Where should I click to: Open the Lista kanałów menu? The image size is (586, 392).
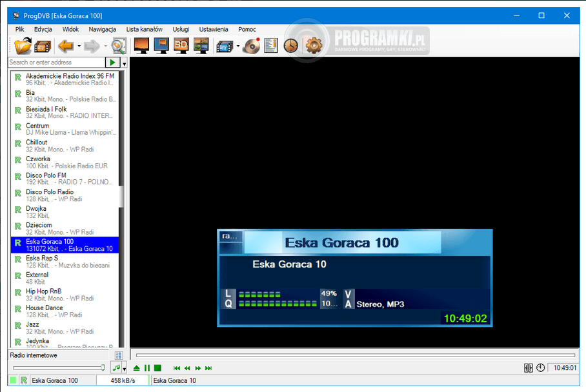pos(145,29)
